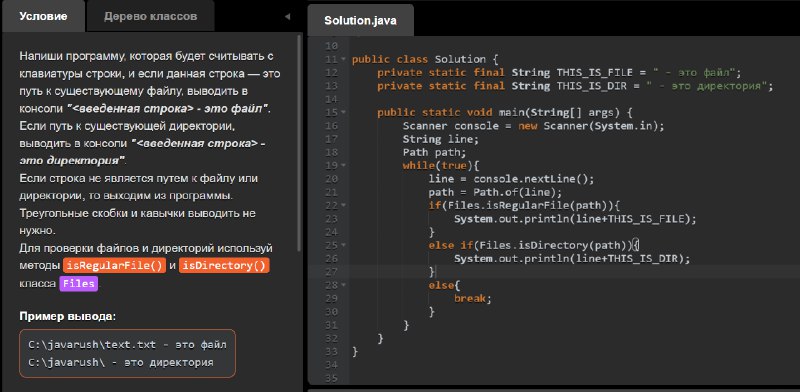Open the Дерево классов tab
This screenshot has width=800, height=392.
151,16
